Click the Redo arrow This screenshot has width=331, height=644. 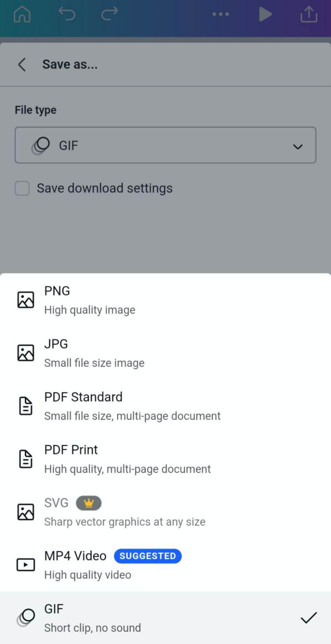[110, 15]
